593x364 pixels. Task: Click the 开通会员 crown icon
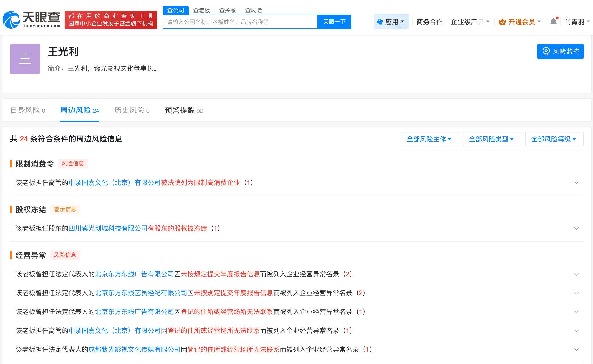pos(502,22)
